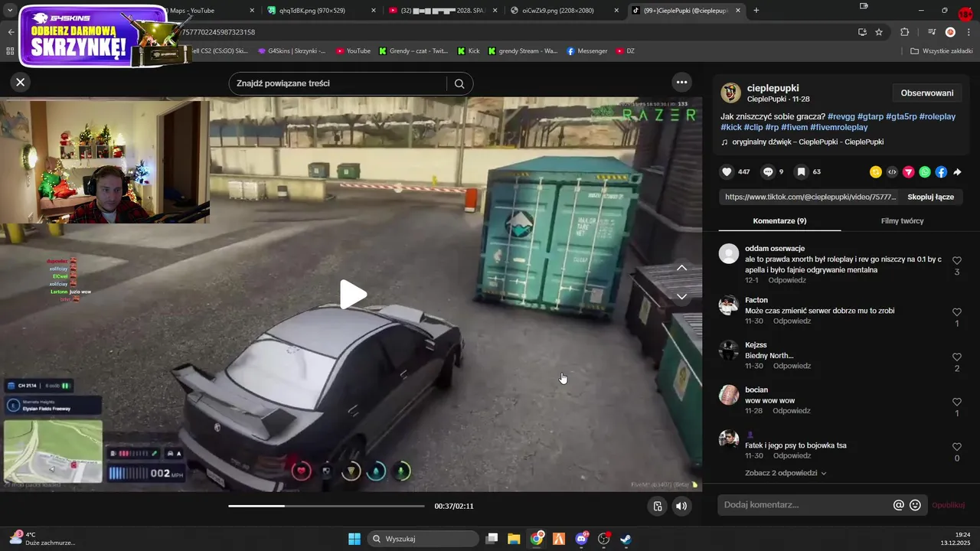Open the emoji picker in comment box
Screen dimensions: 980x551
point(915,505)
